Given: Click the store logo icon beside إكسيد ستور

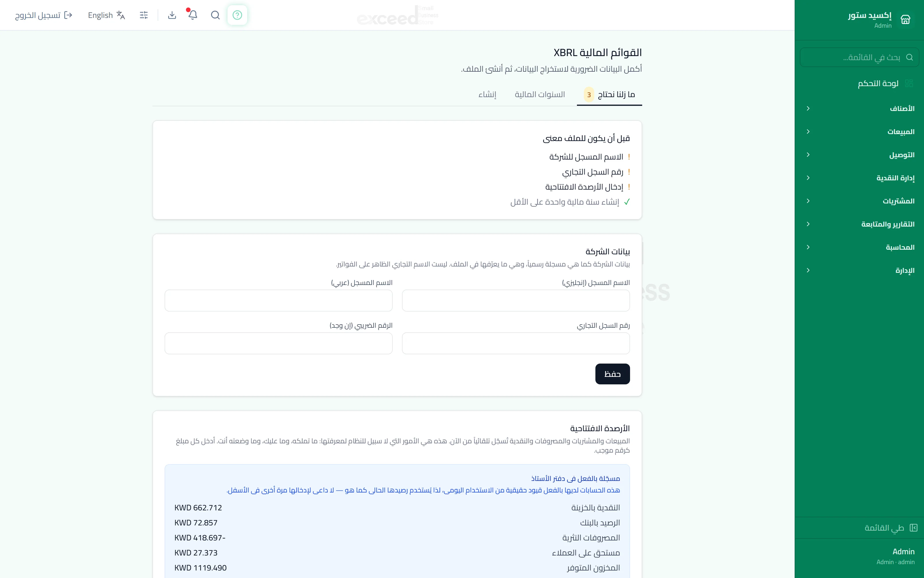Looking at the screenshot, I should pyautogui.click(x=905, y=19).
